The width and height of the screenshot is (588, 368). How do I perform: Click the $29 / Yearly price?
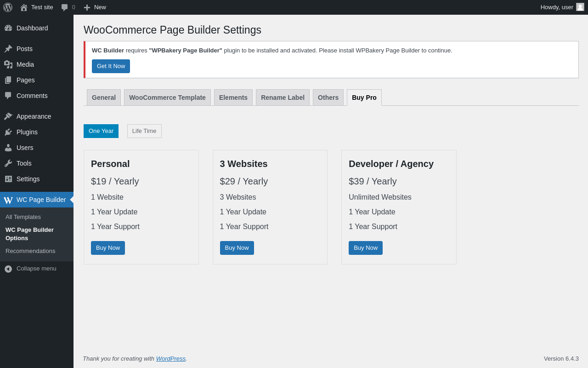pos(244,181)
